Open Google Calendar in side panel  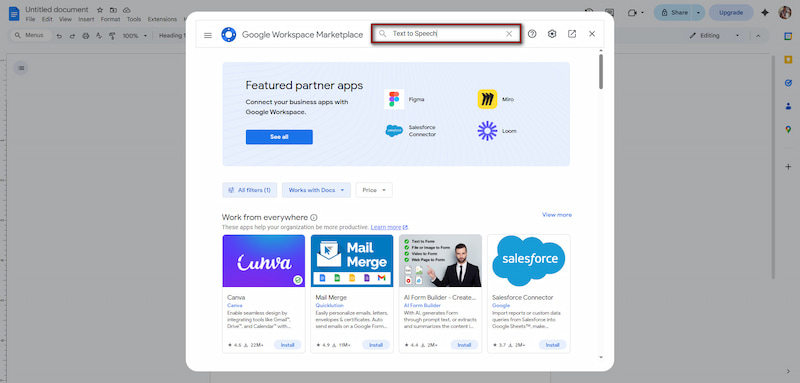pos(788,36)
